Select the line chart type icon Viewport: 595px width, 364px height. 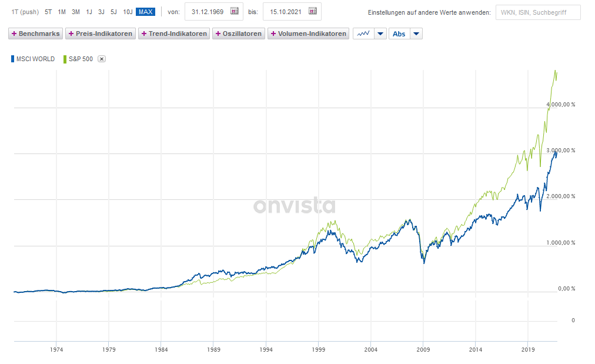[363, 34]
